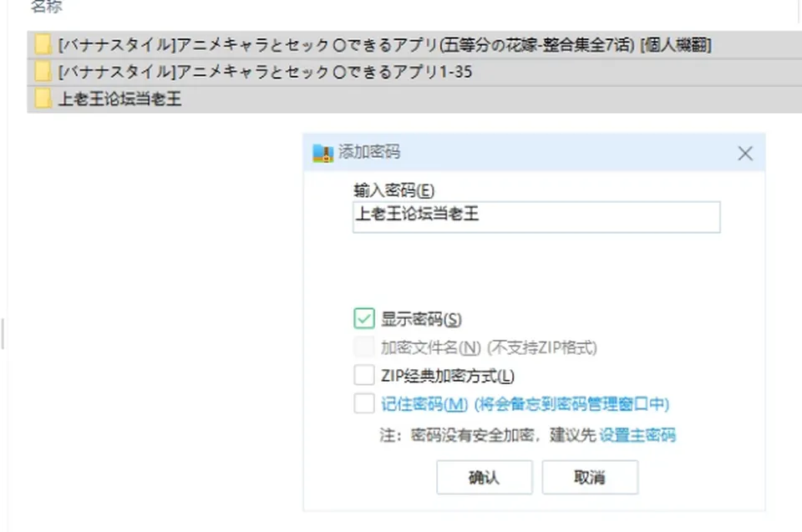Tick the 记住密码 checkbox

click(x=364, y=403)
